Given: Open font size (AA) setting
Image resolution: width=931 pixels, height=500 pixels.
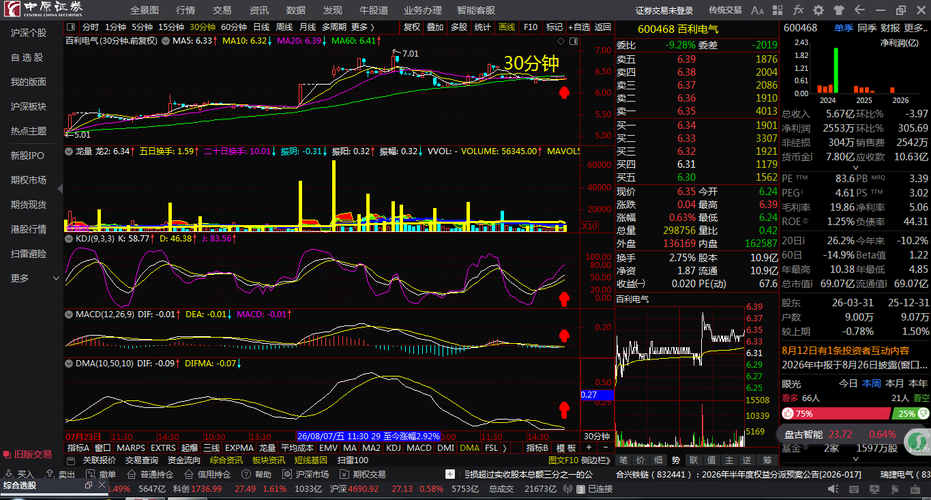Looking at the screenshot, I should tap(757, 10).
